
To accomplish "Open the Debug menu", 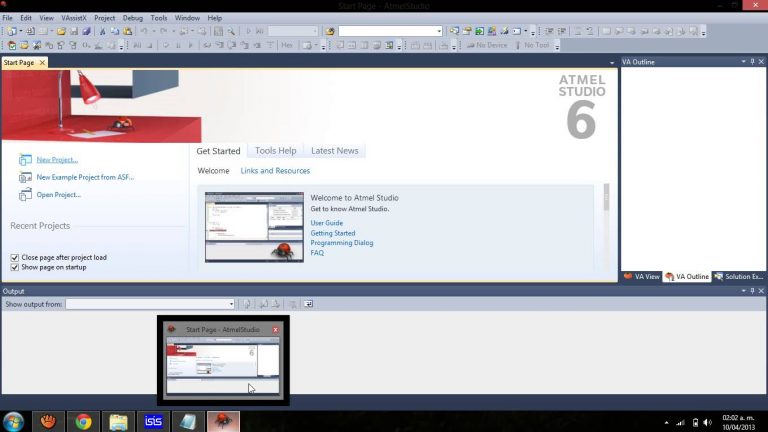I will point(133,18).
